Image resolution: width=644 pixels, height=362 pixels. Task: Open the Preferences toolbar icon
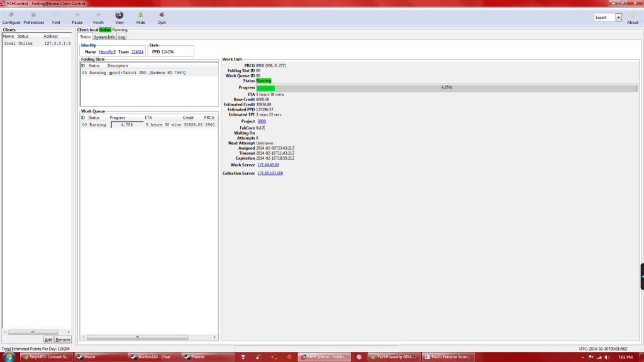34,18
